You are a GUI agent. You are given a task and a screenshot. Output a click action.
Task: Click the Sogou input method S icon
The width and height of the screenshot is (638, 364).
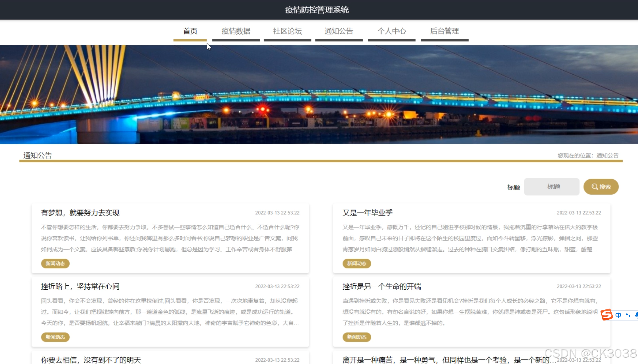pyautogui.click(x=607, y=315)
